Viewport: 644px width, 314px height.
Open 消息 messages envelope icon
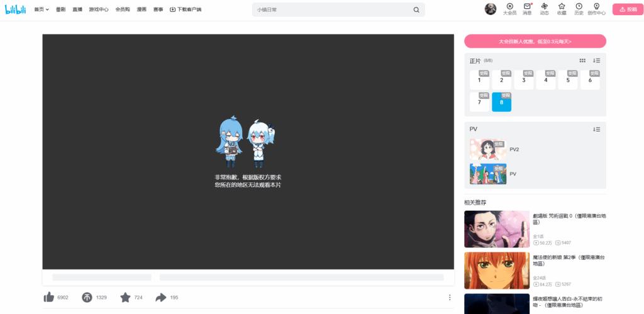click(527, 9)
